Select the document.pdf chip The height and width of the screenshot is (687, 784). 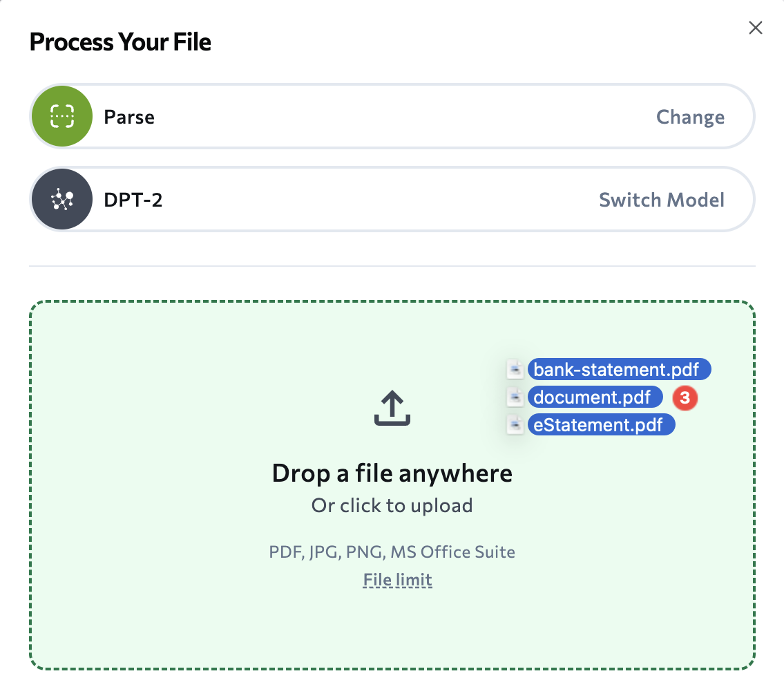(x=595, y=397)
